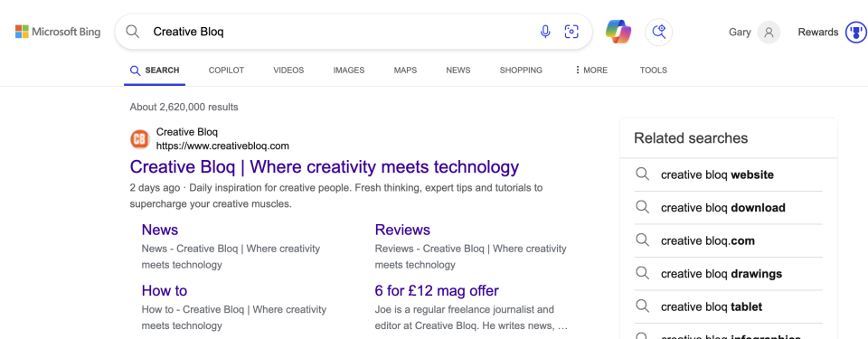Expand the More menu
868x339 pixels.
tap(591, 71)
